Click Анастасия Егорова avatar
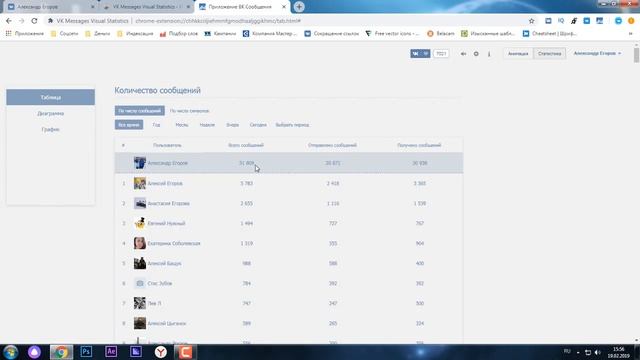Viewport: 640px width, 360px height. pos(140,203)
